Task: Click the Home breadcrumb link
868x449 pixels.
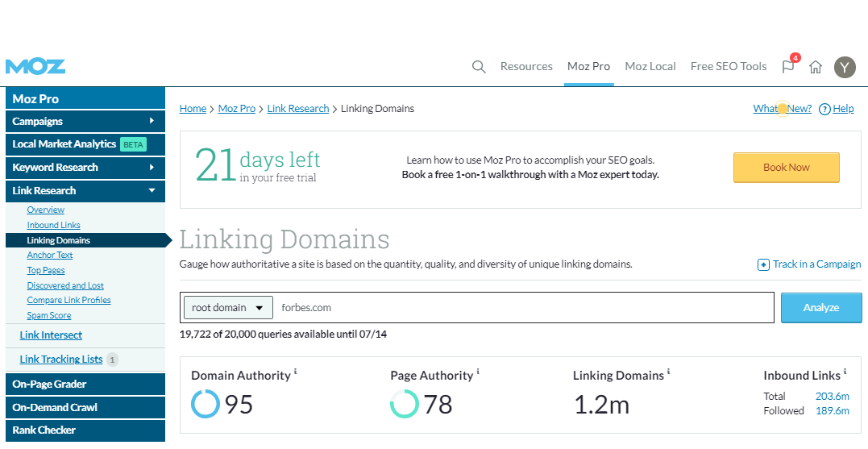Action: tap(193, 109)
